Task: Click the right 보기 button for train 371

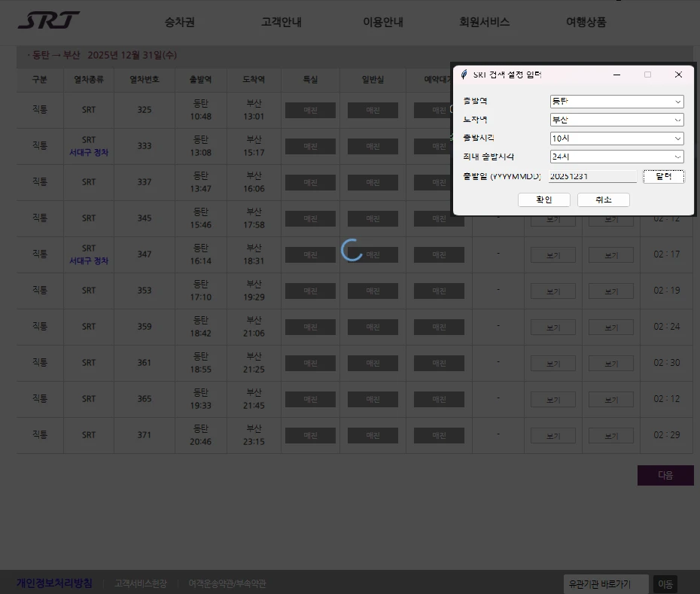Action: tap(611, 436)
